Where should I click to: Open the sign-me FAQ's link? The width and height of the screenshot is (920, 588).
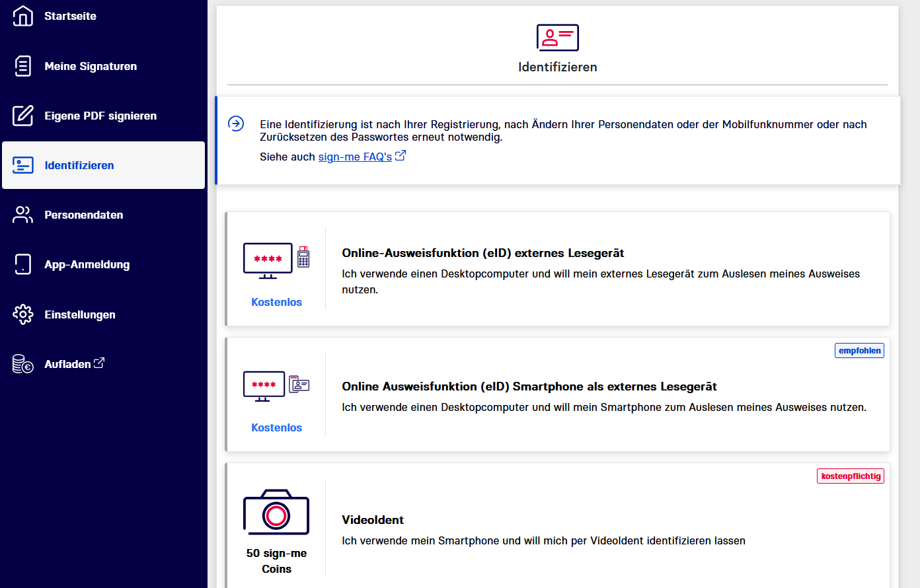coord(355,157)
